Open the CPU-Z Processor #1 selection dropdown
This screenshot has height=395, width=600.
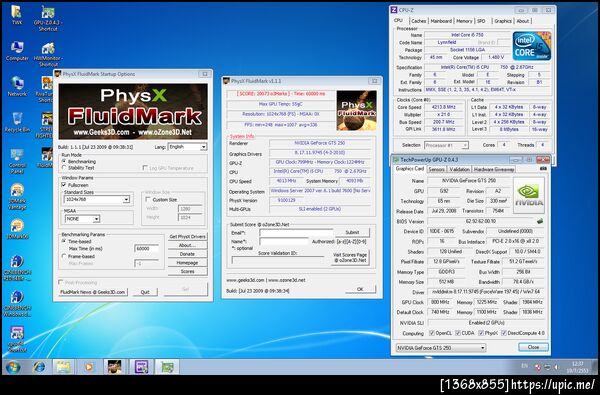446,145
